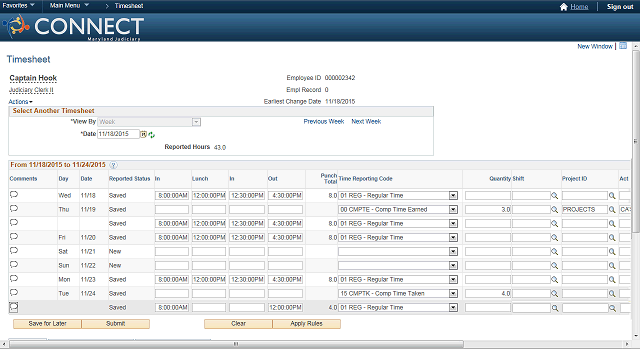Open the Main Menu
640x360 pixels.
69,5
